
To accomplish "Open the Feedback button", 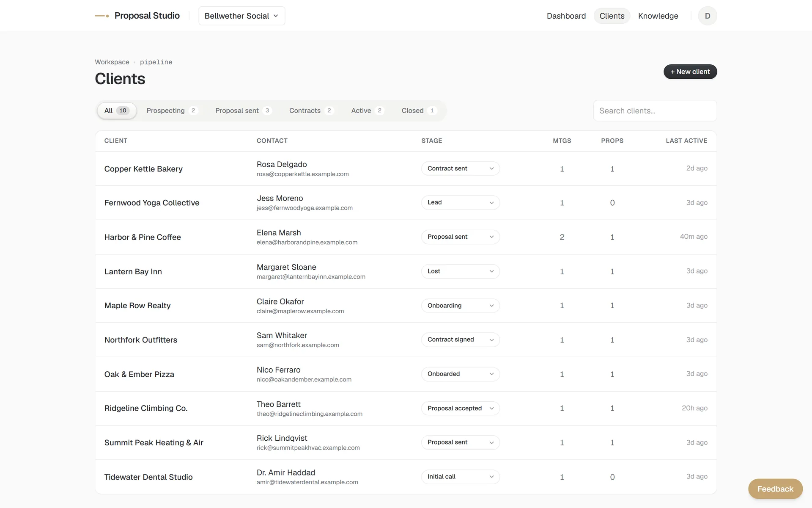I will point(775,489).
